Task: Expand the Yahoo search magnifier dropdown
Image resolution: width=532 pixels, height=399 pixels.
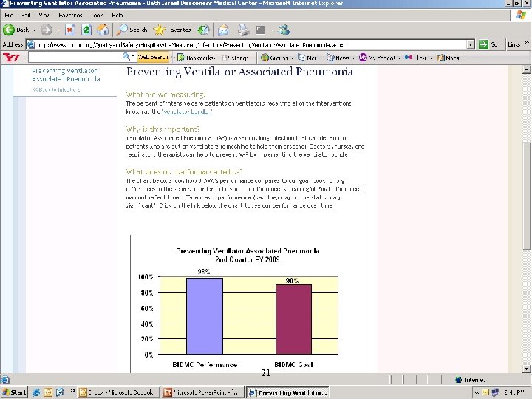Action: 133,56
